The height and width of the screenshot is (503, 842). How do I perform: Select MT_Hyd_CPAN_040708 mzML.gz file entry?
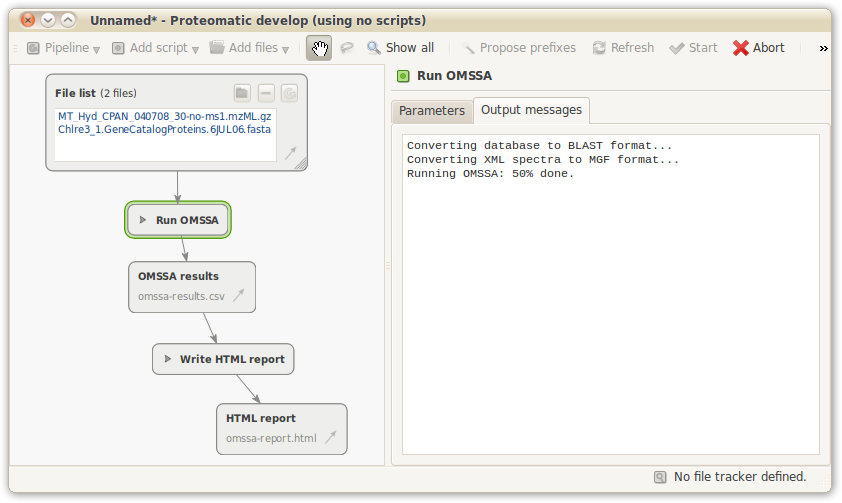(164, 116)
